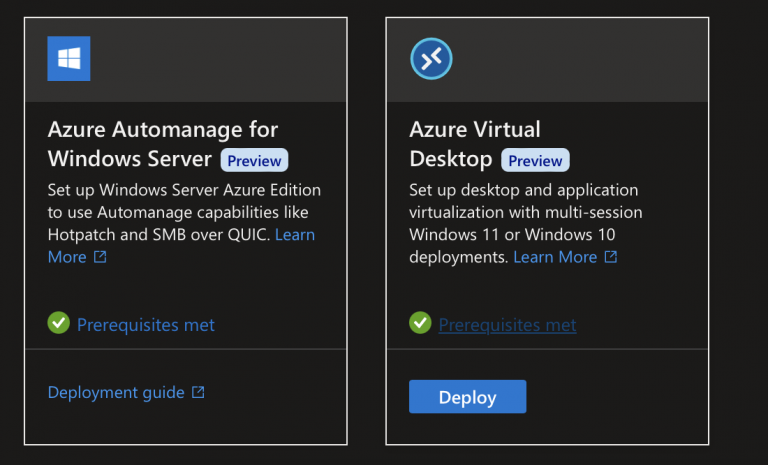
Task: Deploy Azure Virtual Desktop
Action: [x=467, y=396]
